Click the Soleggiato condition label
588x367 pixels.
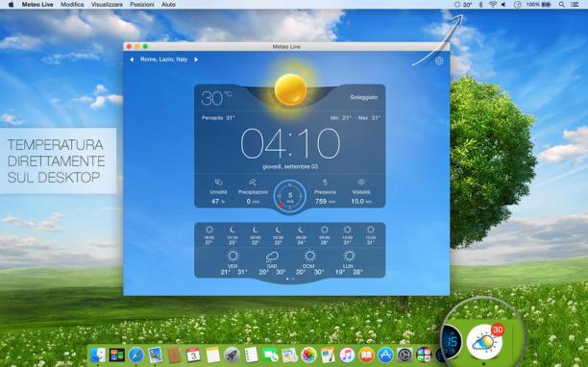(x=364, y=97)
